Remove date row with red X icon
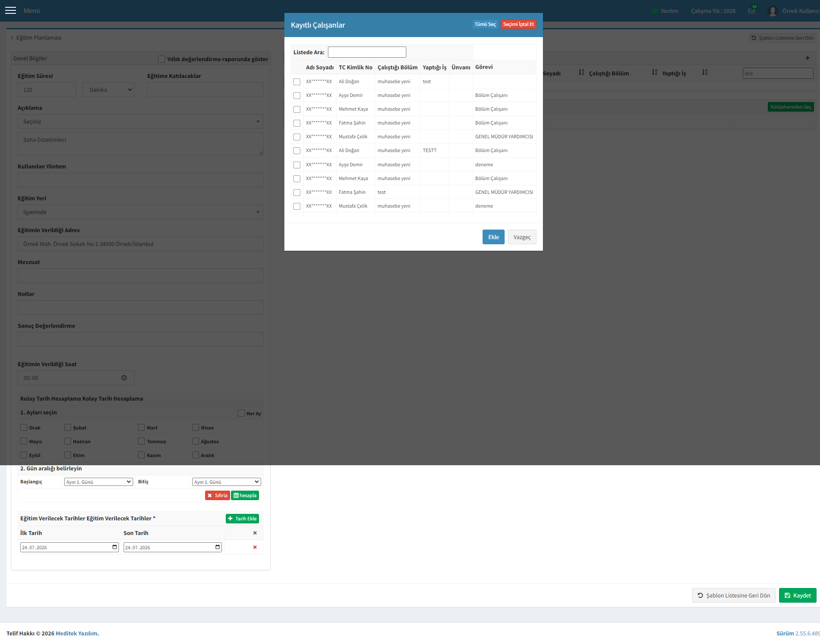Viewport: 820px width, 644px height. (255, 547)
